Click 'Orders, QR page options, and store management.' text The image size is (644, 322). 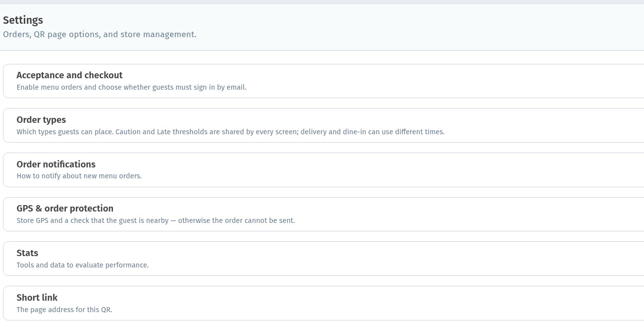click(100, 35)
